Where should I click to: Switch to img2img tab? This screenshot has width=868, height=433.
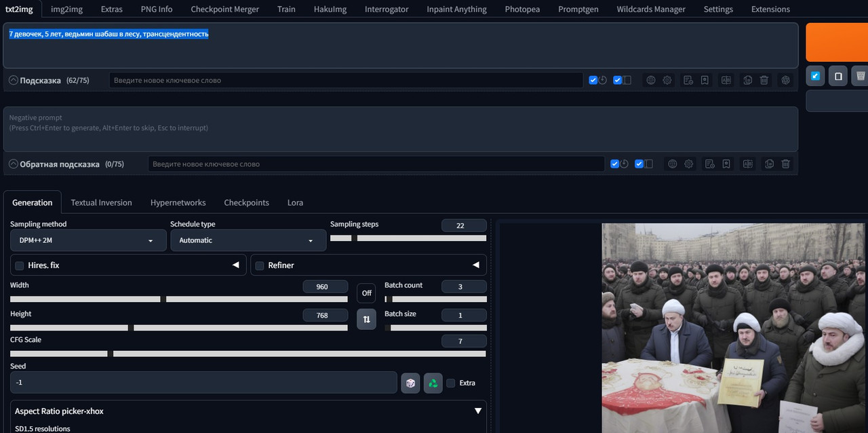tap(66, 9)
